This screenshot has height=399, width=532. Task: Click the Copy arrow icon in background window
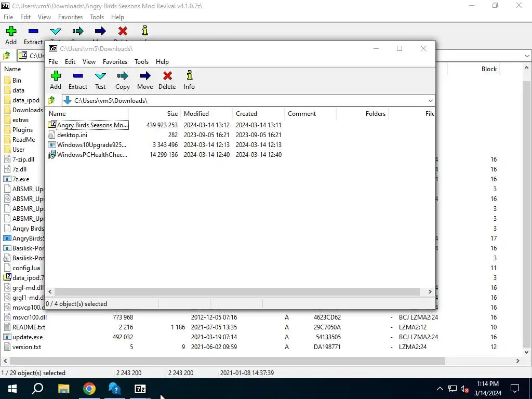pyautogui.click(x=78, y=31)
